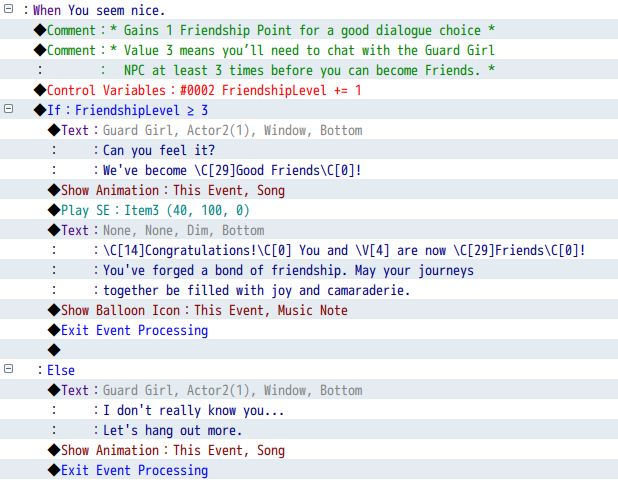Select line 'You've forged a bond of friendship'
Screen dimensions: 618x482
[x=309, y=270]
